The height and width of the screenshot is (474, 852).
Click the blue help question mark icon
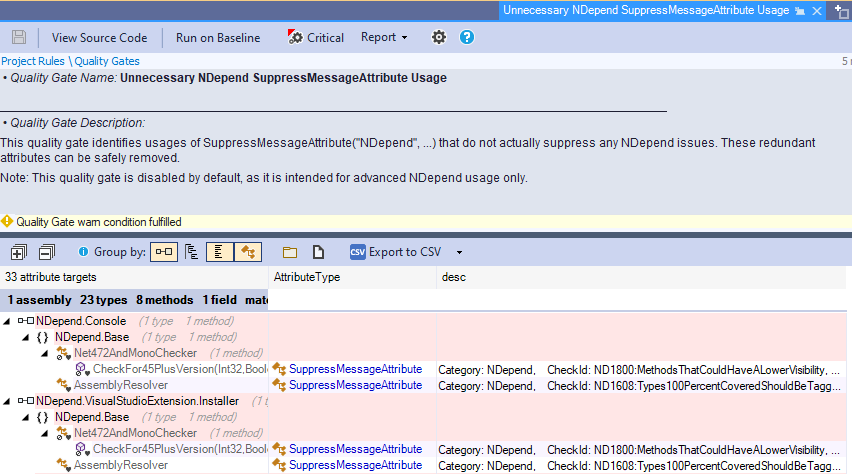466,38
